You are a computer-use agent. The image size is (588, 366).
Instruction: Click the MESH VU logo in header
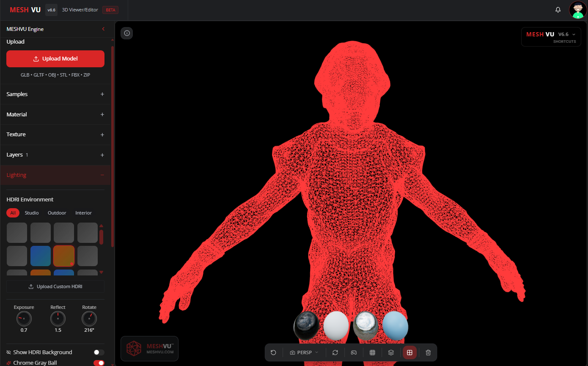(x=25, y=10)
